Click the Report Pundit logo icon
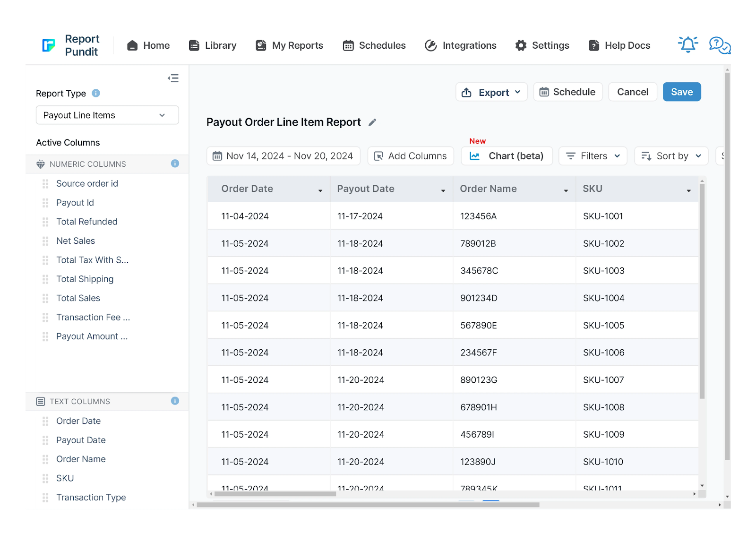756x534 pixels. [49, 45]
